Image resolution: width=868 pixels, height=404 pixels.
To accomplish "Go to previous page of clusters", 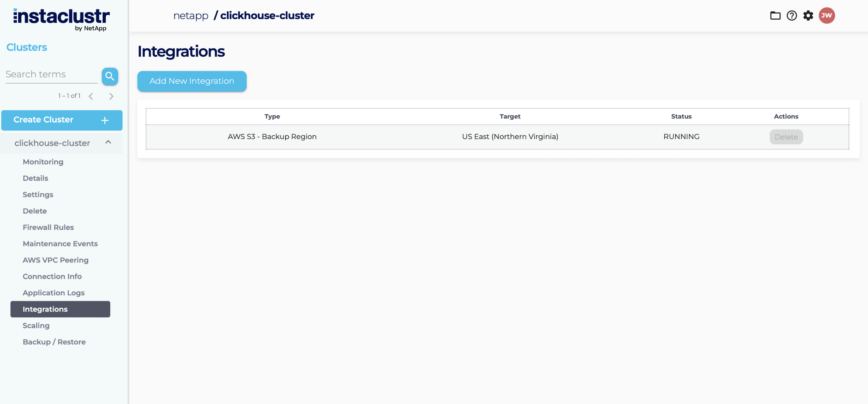I will click(91, 96).
